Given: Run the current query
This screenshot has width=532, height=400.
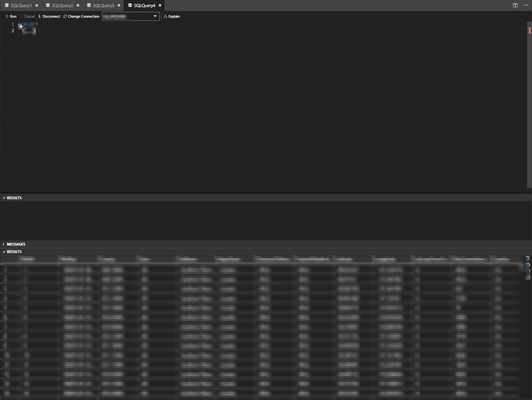Looking at the screenshot, I should [x=11, y=17].
